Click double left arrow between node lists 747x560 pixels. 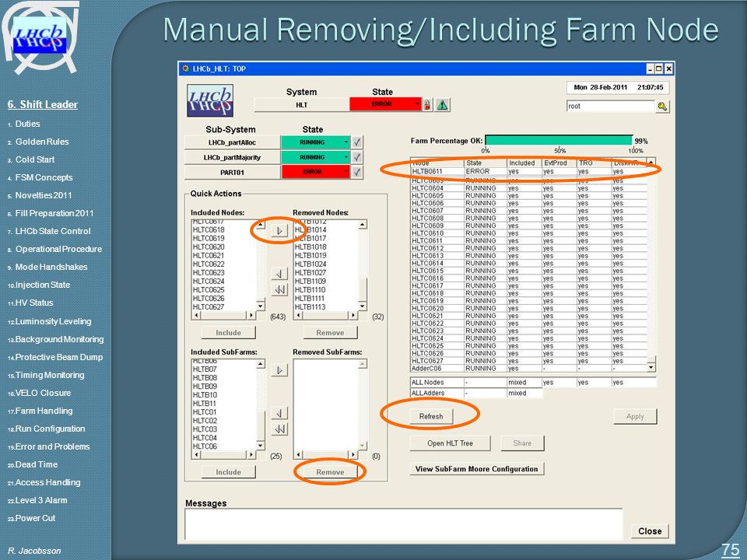click(x=279, y=289)
